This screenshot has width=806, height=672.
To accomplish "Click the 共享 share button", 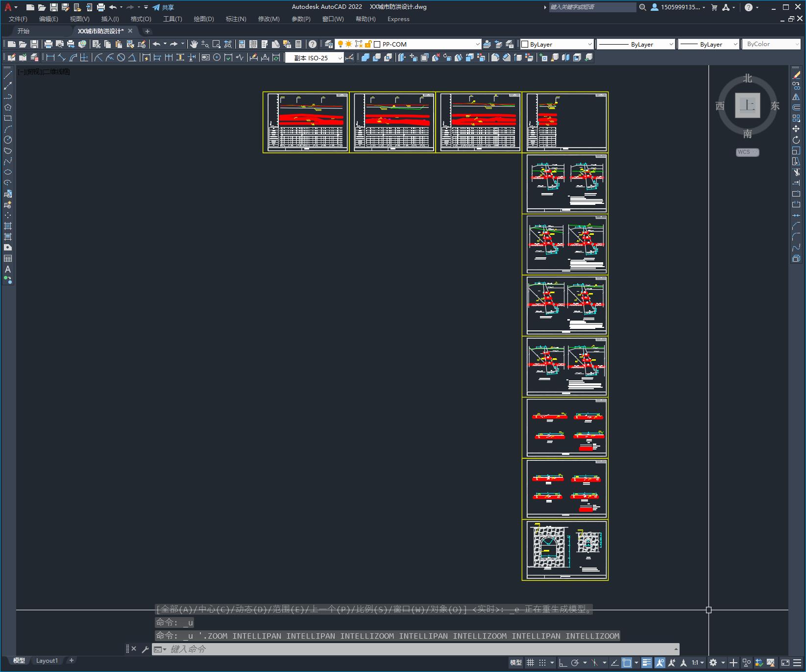I will 163,7.
